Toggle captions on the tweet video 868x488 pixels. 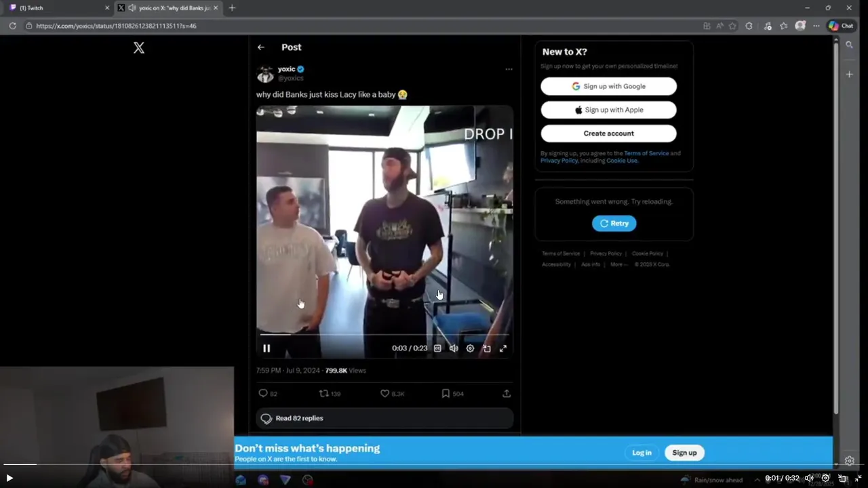tap(437, 348)
